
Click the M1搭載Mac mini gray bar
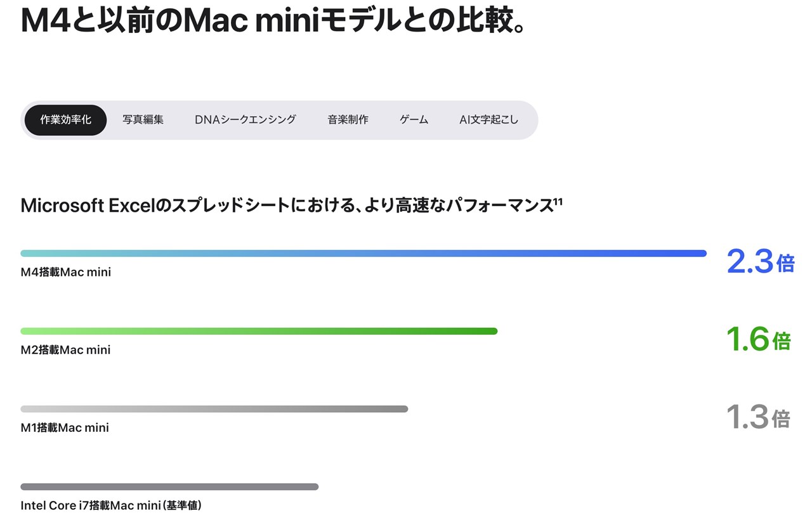(x=214, y=408)
